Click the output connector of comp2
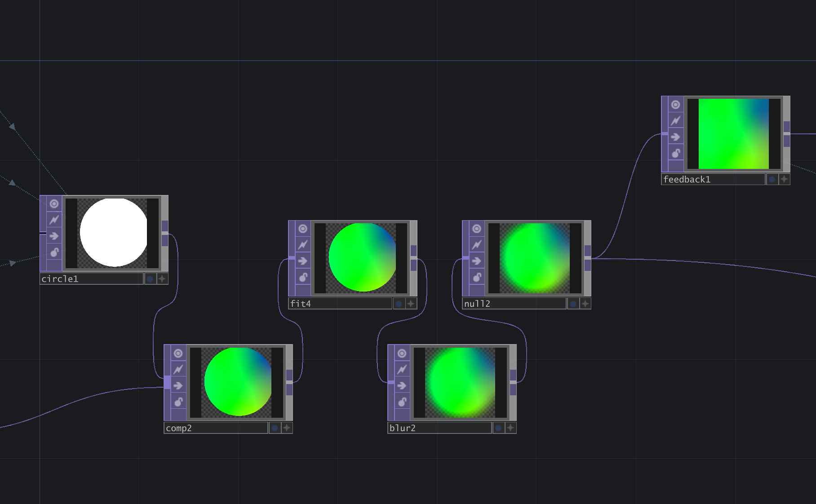The image size is (816, 504). click(289, 382)
